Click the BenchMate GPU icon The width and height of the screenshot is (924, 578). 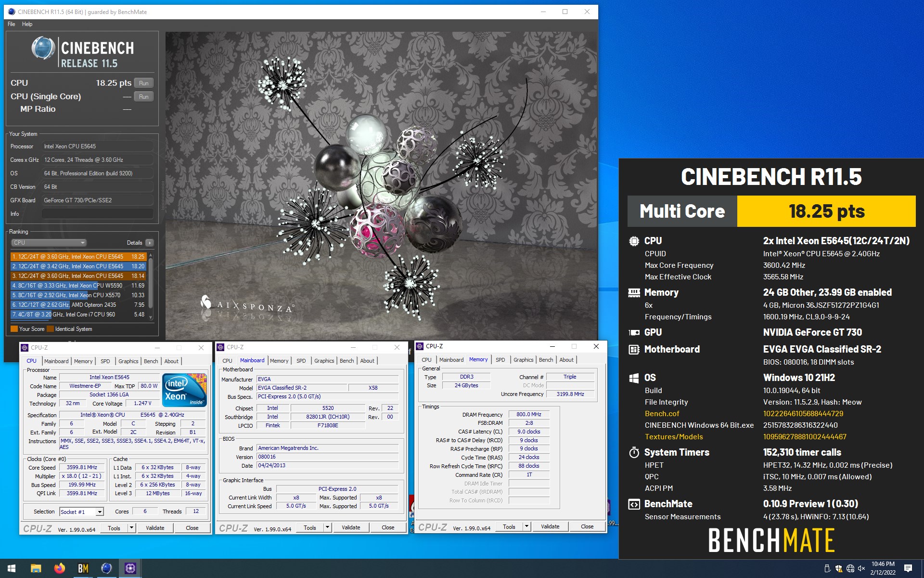coord(634,332)
